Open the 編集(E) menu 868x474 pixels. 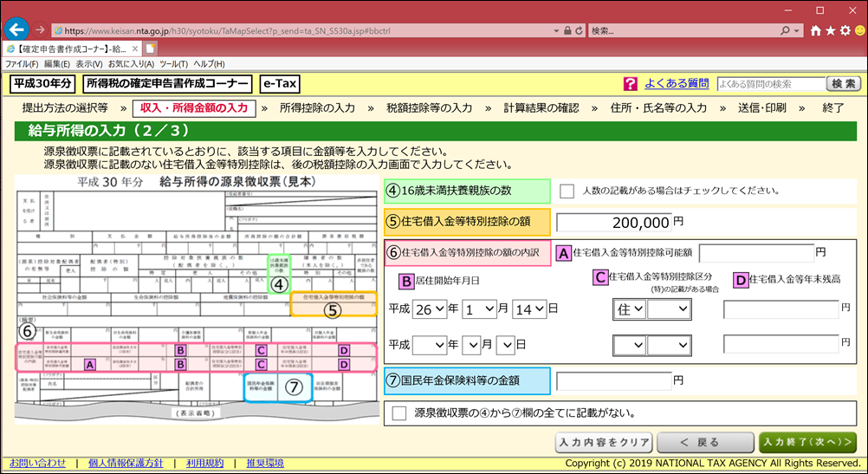(57, 64)
